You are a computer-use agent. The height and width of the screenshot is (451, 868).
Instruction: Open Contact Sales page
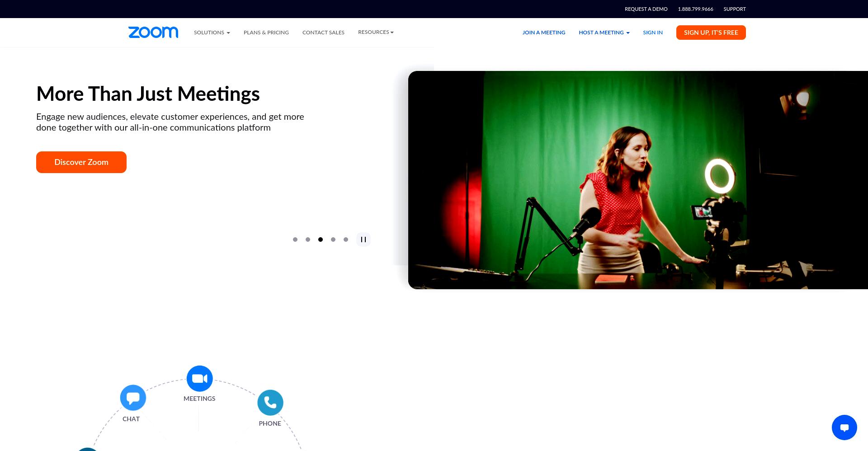323,33
